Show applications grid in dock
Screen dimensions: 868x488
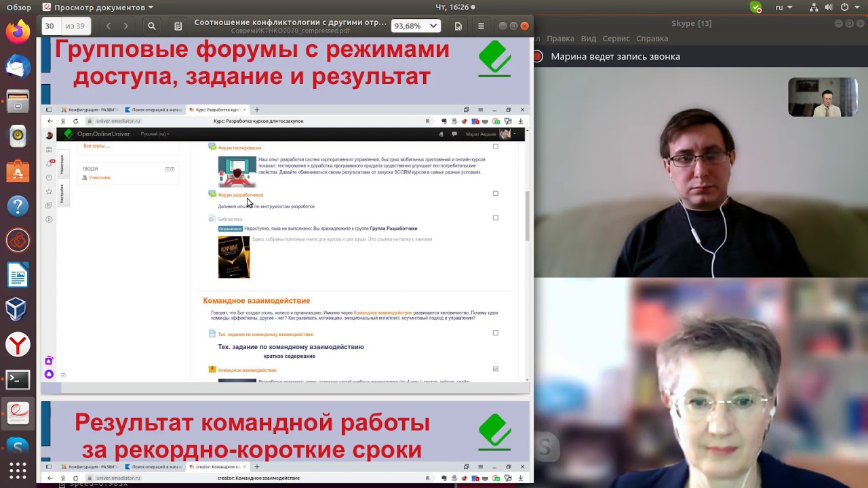point(18,471)
